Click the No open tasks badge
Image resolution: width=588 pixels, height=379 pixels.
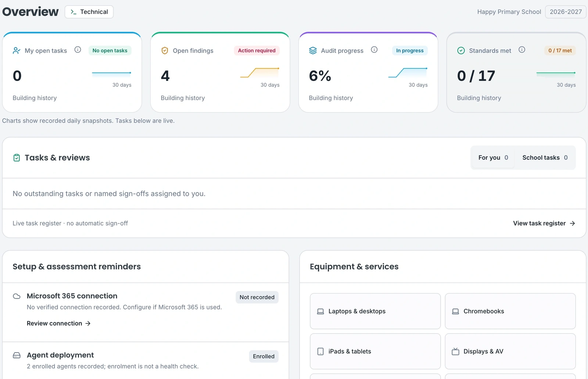click(110, 50)
